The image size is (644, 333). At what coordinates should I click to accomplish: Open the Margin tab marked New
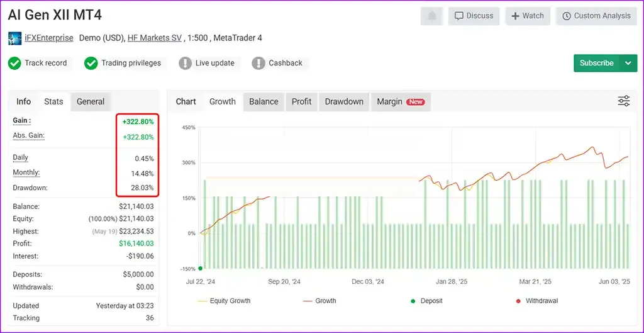coord(401,101)
